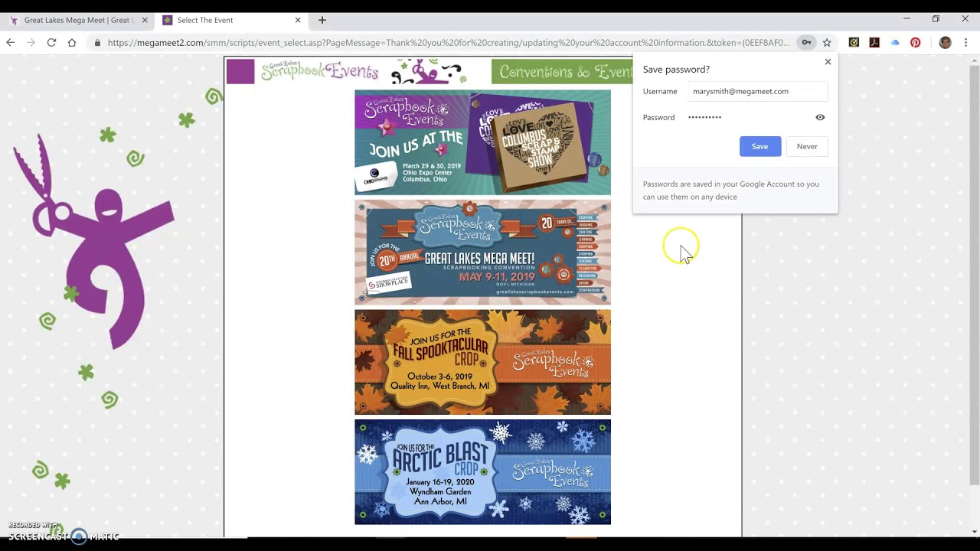Image resolution: width=980 pixels, height=551 pixels.
Task: Close the Select The Event tab
Action: 298,20
